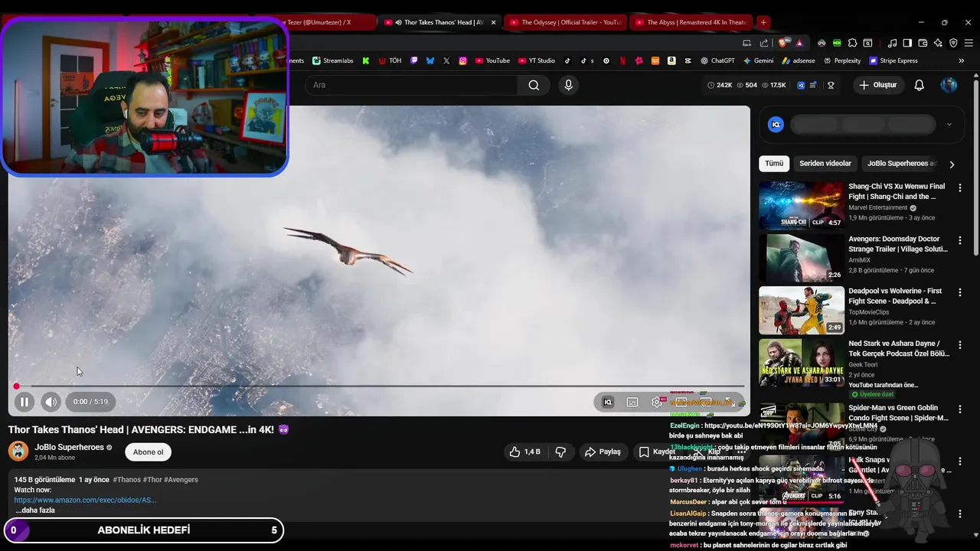Open the adsense bookmark
The height and width of the screenshot is (551, 980).
[x=798, y=60]
